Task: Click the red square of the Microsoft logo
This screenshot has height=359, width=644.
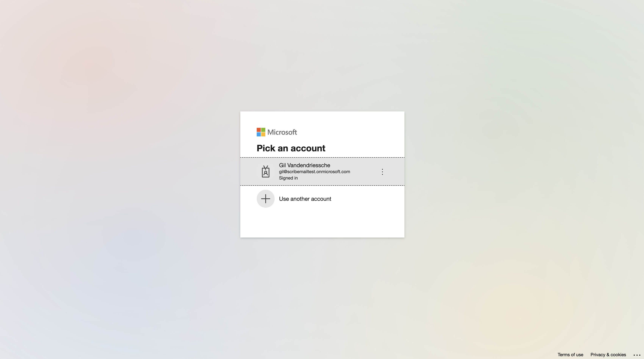Action: point(259,130)
